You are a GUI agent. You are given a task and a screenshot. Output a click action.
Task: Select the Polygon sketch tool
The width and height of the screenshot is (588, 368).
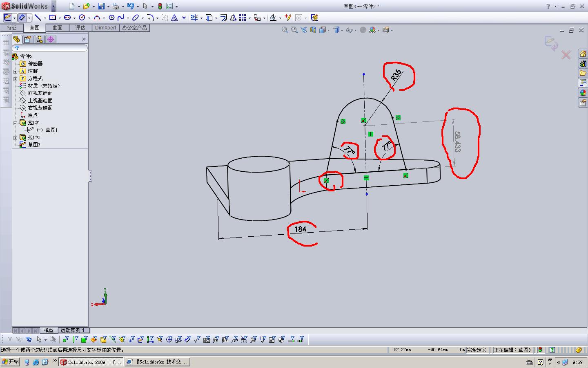pos(111,18)
